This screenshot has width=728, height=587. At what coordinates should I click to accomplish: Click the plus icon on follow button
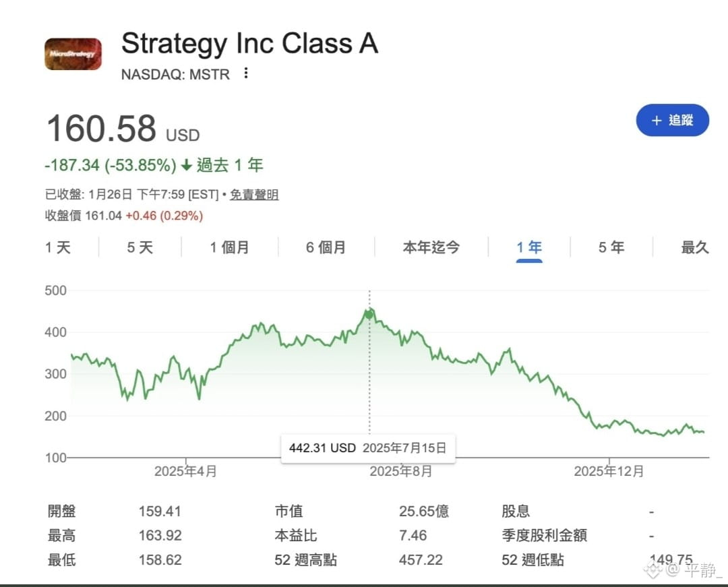click(x=656, y=121)
